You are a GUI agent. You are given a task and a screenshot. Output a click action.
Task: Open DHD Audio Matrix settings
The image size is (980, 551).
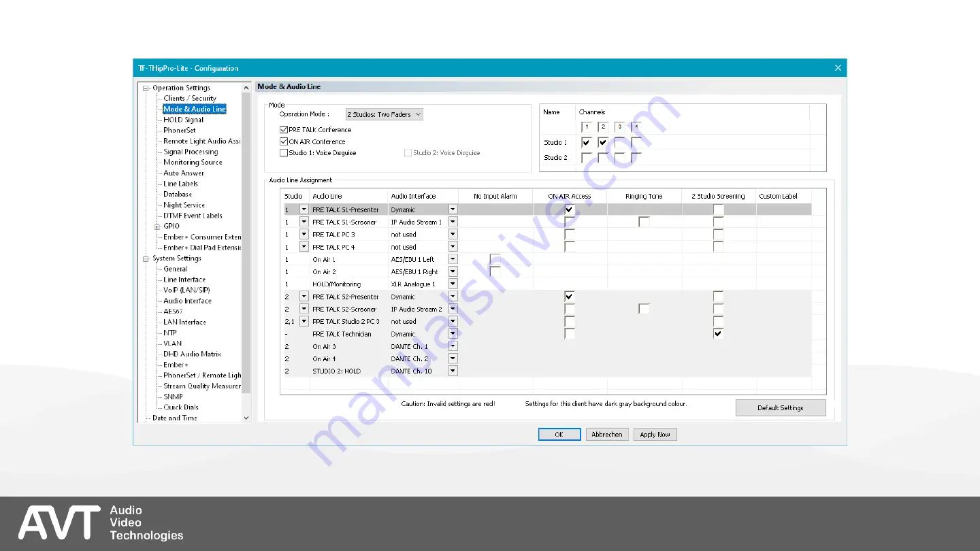coord(192,354)
